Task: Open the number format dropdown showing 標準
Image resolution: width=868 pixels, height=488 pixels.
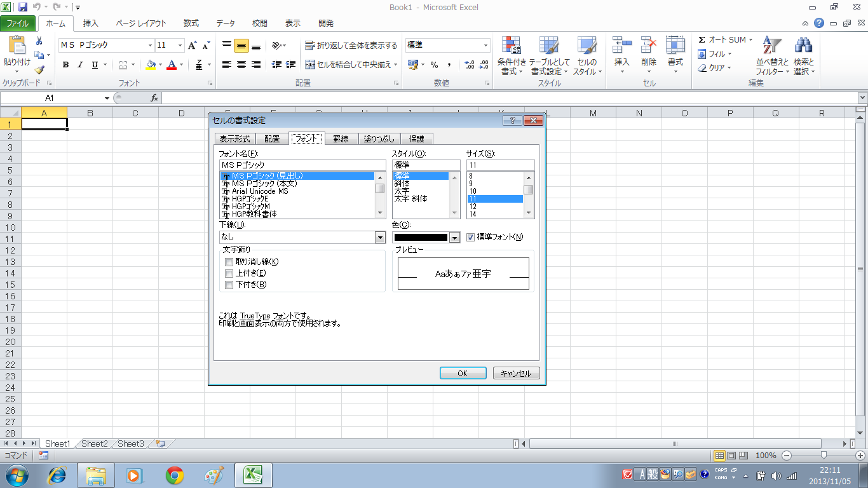Action: tap(486, 46)
